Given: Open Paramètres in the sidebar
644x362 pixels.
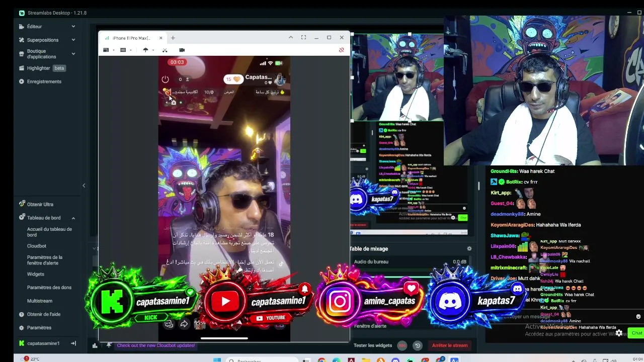Looking at the screenshot, I should pos(39,328).
